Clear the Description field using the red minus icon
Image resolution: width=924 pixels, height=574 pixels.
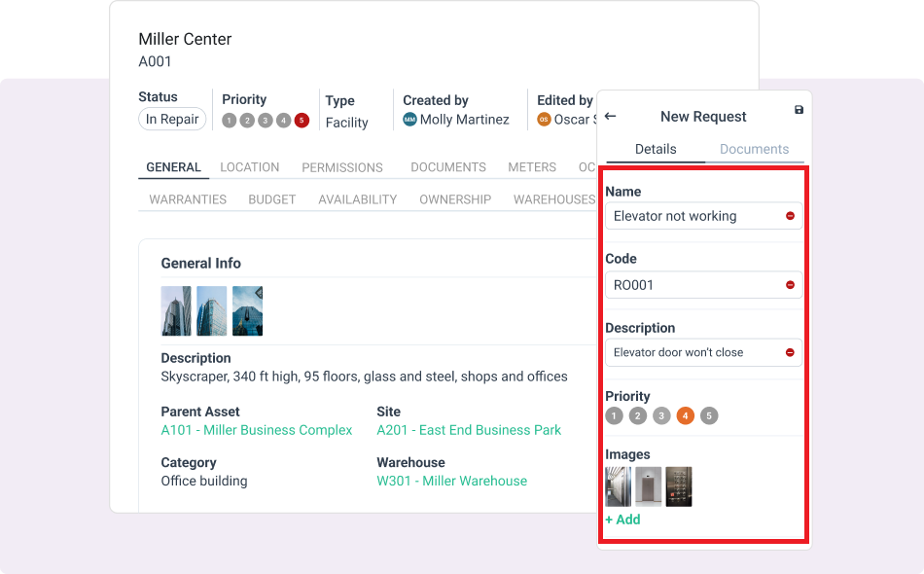click(789, 352)
